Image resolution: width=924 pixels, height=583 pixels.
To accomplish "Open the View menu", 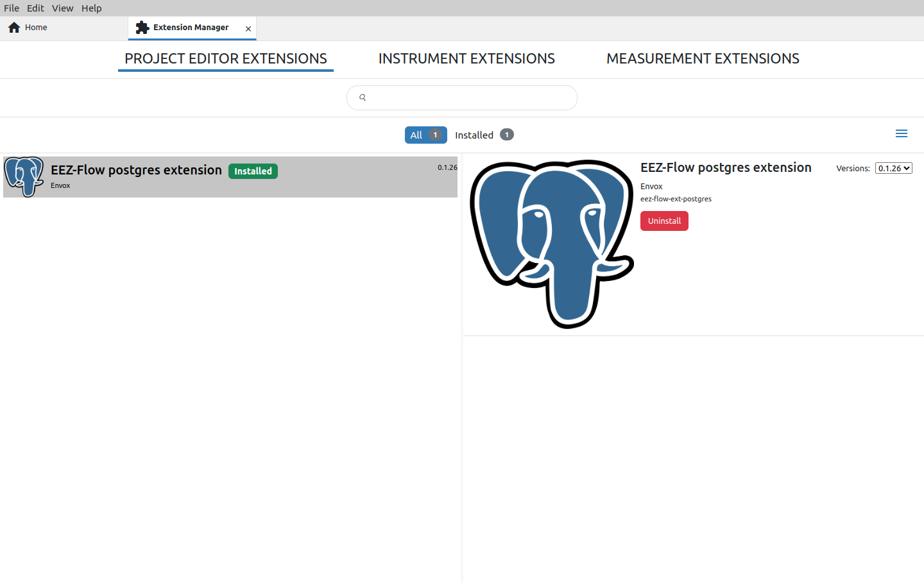I will 62,8.
